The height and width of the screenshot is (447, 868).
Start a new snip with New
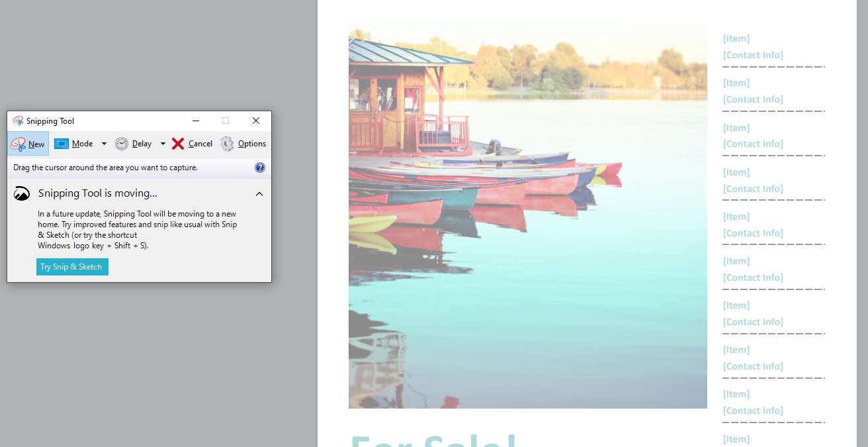click(28, 144)
